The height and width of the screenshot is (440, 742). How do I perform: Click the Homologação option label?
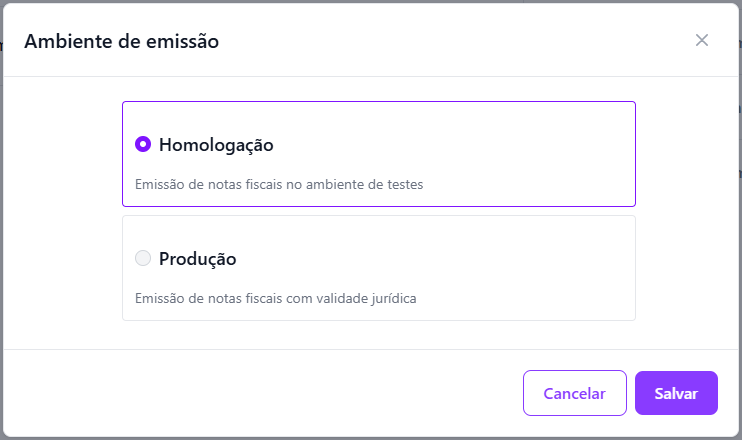[x=216, y=145]
